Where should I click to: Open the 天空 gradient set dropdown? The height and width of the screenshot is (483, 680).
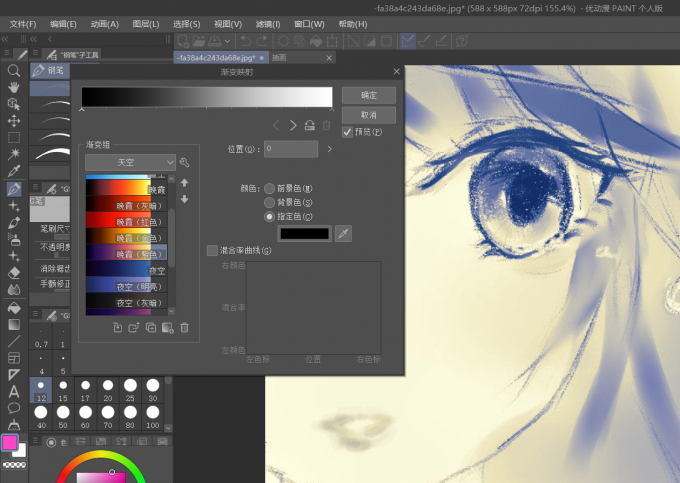coord(130,163)
